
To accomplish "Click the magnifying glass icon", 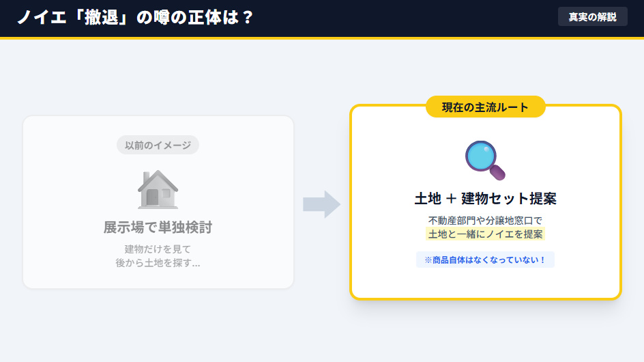I will [484, 160].
